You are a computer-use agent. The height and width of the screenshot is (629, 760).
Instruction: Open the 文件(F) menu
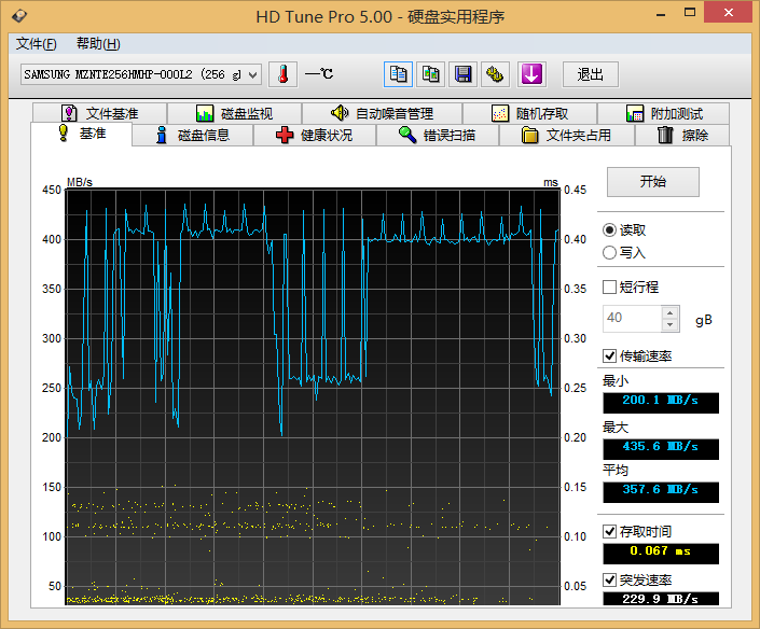37,44
